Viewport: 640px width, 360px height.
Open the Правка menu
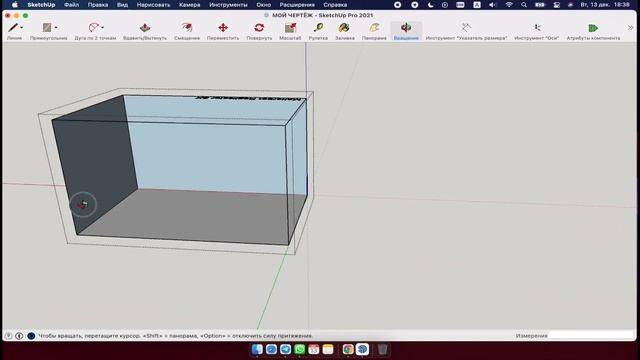(98, 5)
